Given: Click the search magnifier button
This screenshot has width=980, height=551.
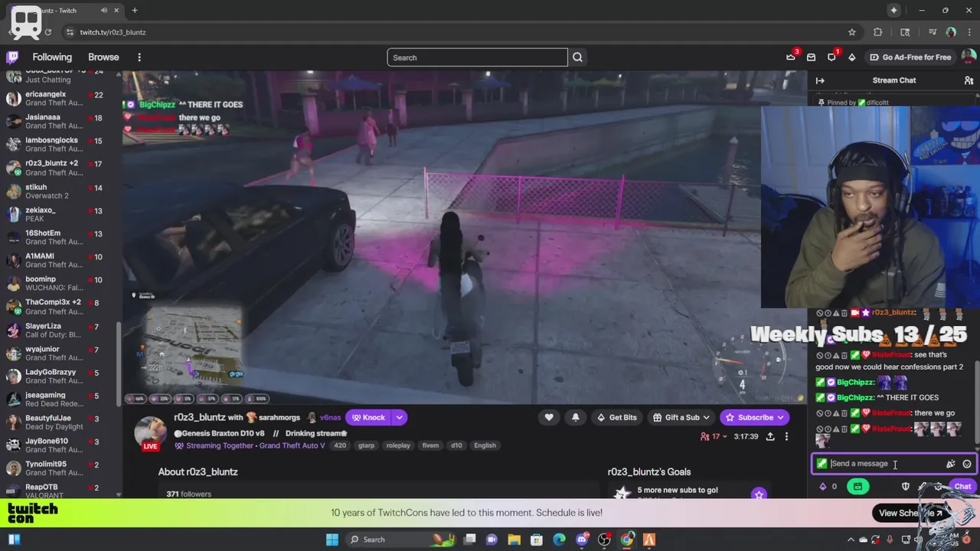Looking at the screenshot, I should (577, 57).
